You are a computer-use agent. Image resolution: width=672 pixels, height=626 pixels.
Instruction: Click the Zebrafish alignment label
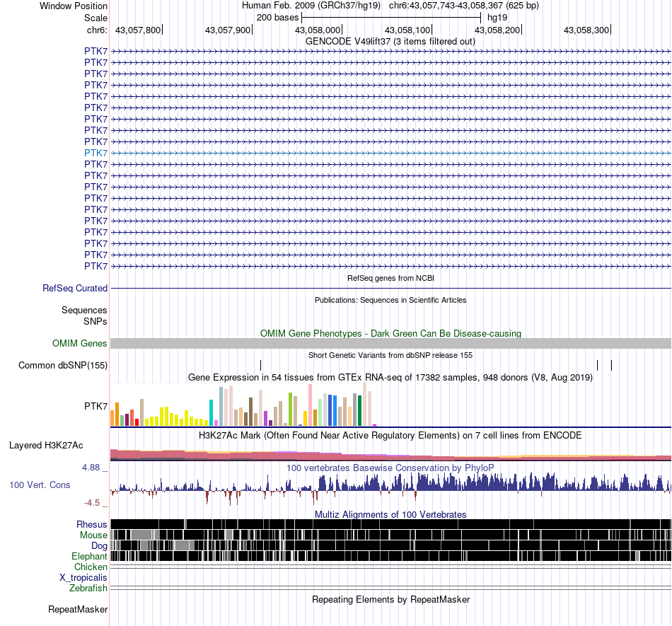88,589
